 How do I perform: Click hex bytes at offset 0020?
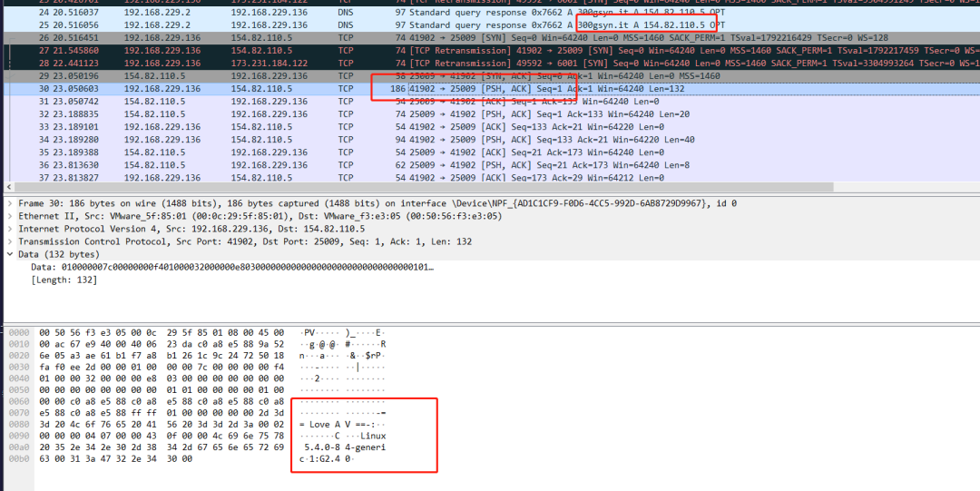point(162,355)
